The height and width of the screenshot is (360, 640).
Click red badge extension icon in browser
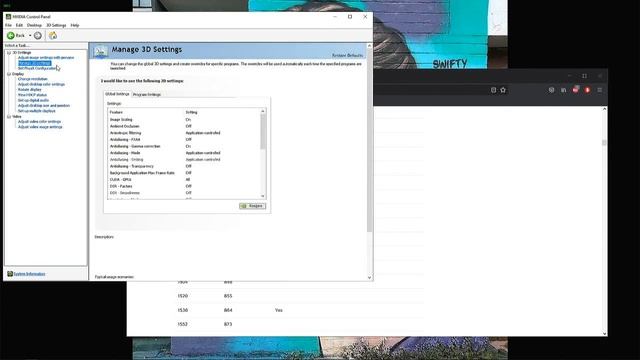576,89
